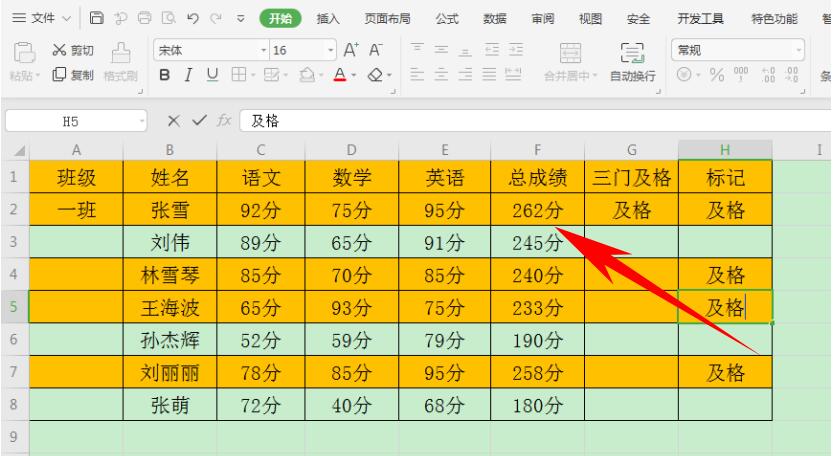
Task: Click the distributed alignment icon
Action: (513, 74)
